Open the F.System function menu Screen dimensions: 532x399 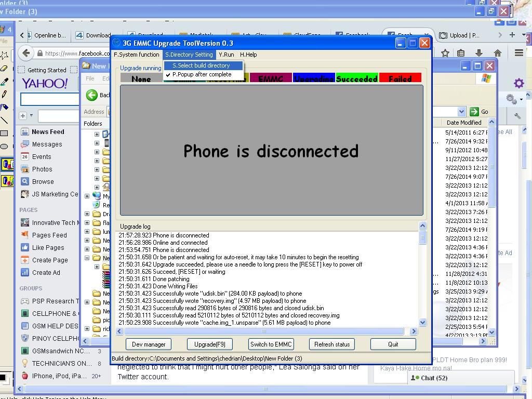coord(137,55)
